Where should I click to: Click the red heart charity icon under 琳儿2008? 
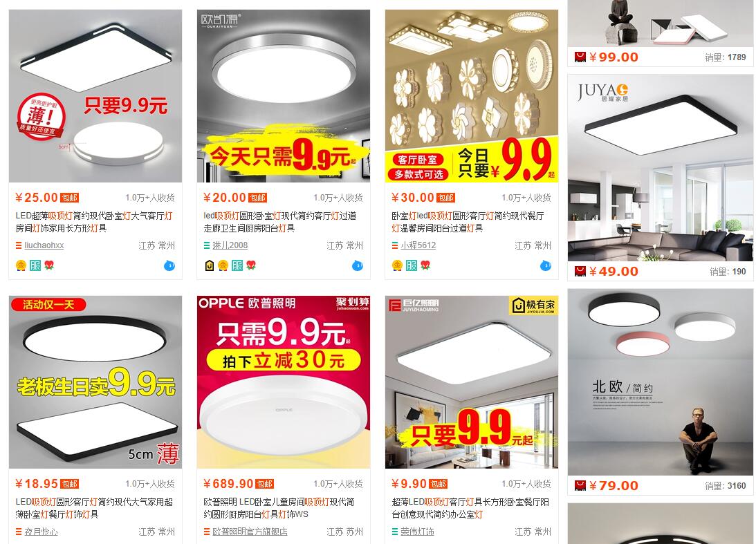(251, 265)
